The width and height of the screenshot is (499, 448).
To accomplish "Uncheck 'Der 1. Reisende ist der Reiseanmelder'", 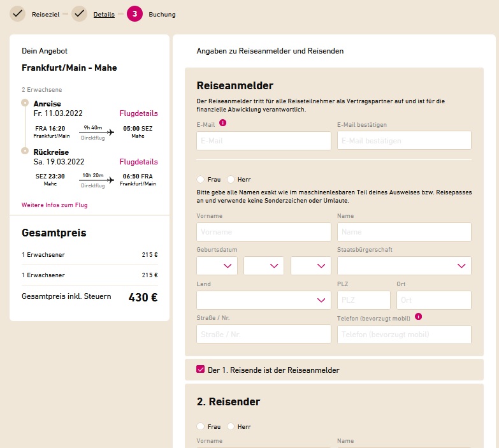I will (201, 369).
